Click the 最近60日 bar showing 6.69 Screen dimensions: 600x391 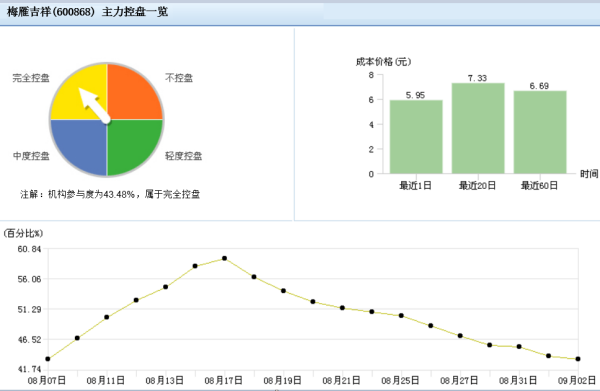point(540,132)
